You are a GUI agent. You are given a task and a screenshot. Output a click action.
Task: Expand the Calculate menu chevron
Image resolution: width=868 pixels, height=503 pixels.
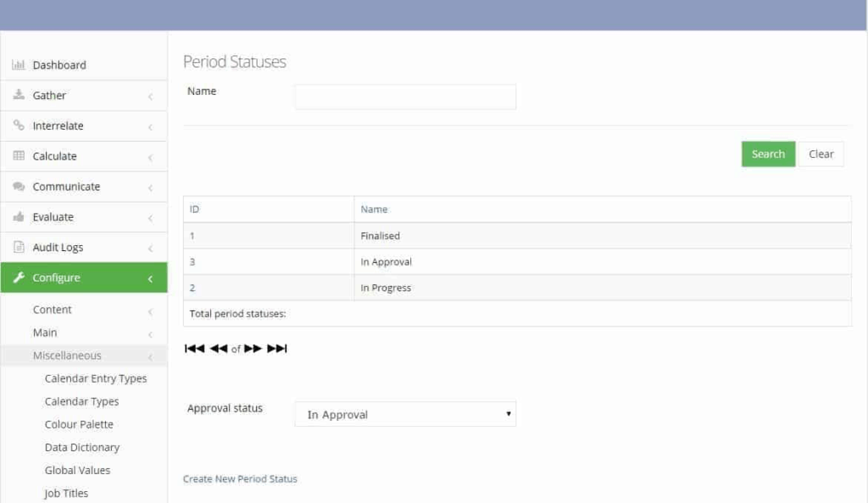pyautogui.click(x=151, y=157)
